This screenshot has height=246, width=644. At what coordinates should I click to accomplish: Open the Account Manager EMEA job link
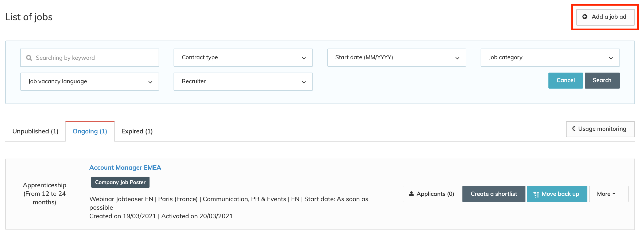(125, 168)
